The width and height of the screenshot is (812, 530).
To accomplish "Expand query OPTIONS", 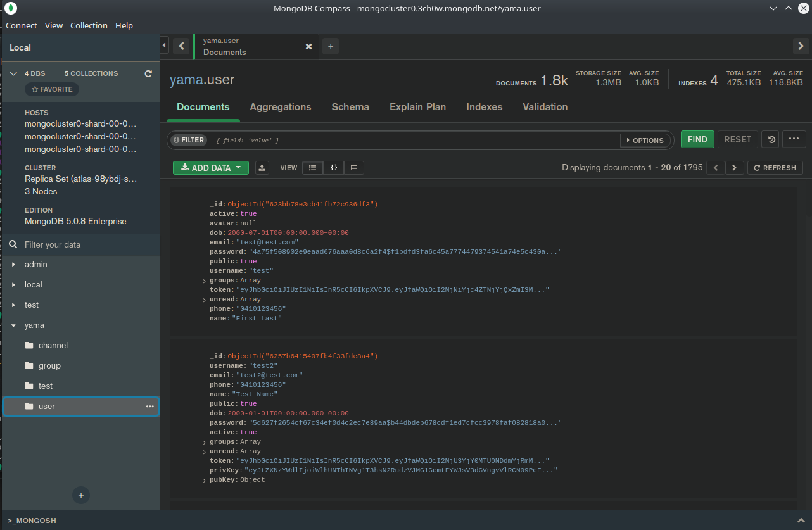I will coord(645,141).
